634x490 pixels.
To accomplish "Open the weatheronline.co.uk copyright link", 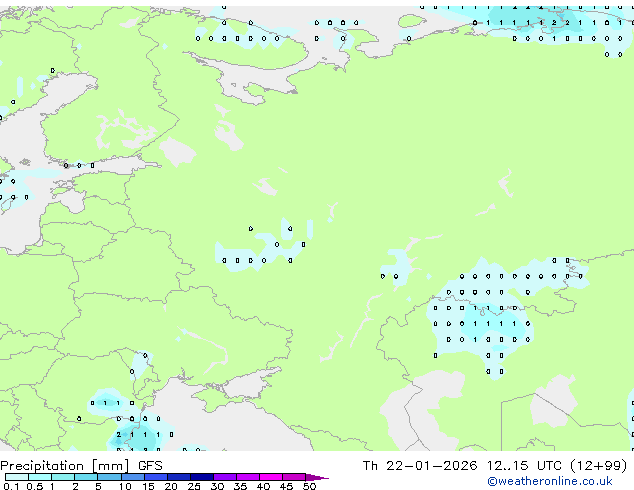I will pos(550,481).
